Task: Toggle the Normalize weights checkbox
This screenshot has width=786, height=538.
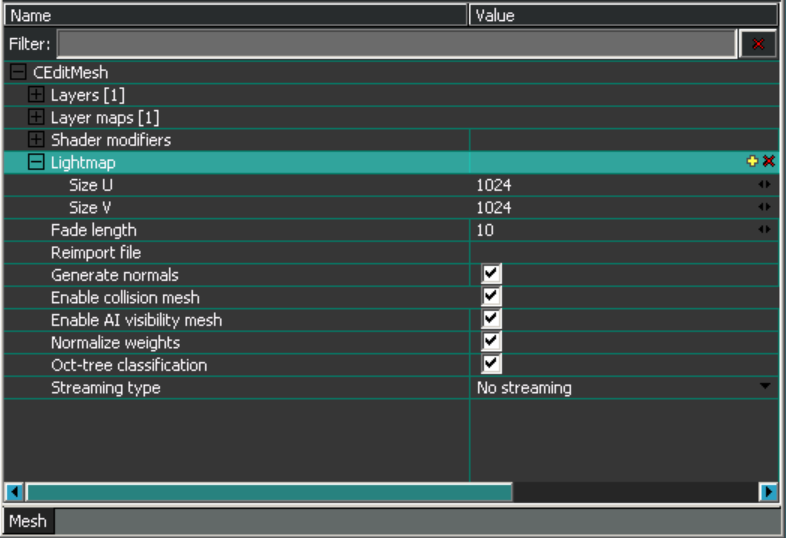Action: (491, 341)
